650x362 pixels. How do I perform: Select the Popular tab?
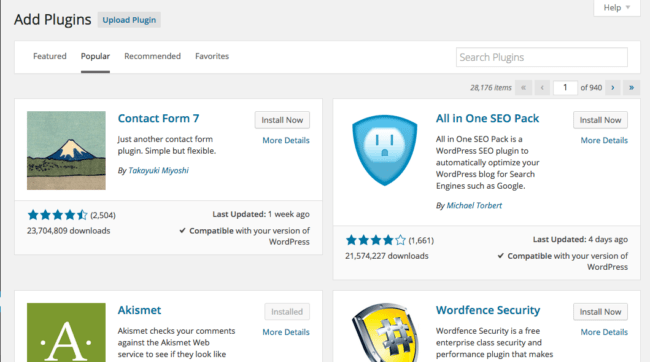(x=95, y=56)
